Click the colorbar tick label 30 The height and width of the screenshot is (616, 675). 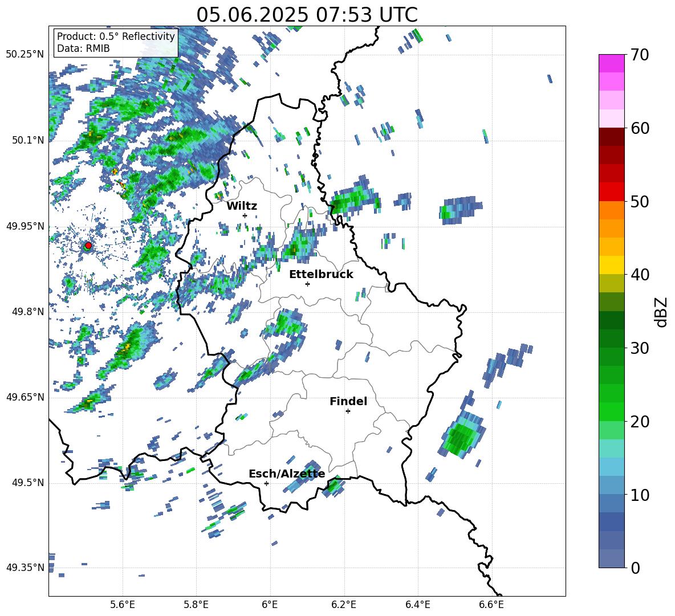pos(640,348)
